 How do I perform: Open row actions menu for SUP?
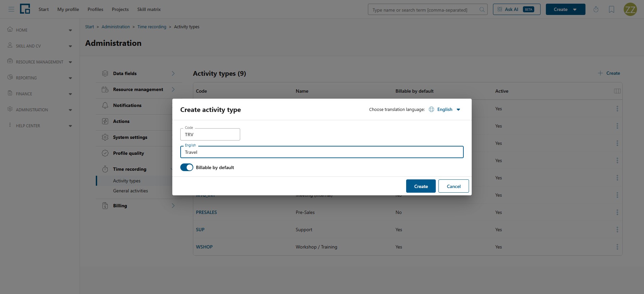pyautogui.click(x=617, y=230)
